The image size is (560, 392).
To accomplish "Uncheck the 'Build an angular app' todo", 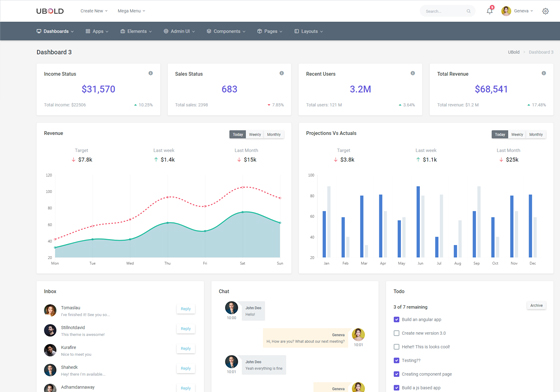I will pos(396,320).
